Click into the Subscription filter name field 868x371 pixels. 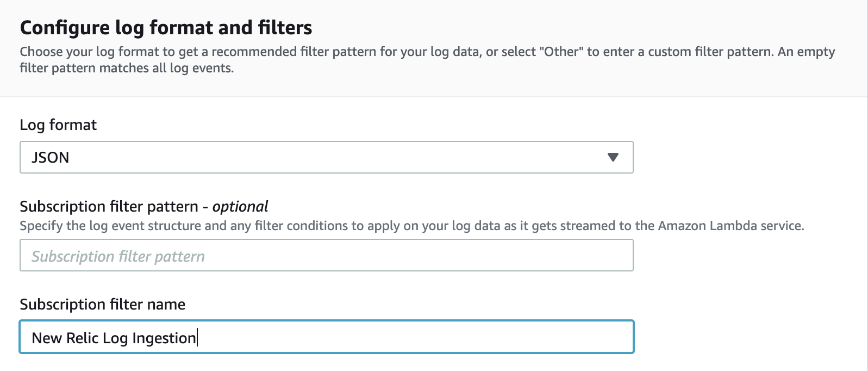click(327, 337)
